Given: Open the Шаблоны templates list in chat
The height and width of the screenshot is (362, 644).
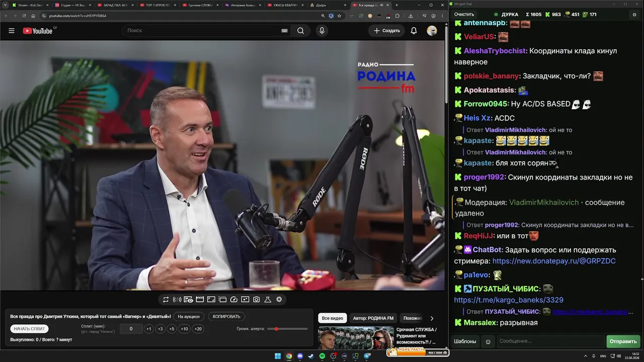Looking at the screenshot, I should pos(465,341).
